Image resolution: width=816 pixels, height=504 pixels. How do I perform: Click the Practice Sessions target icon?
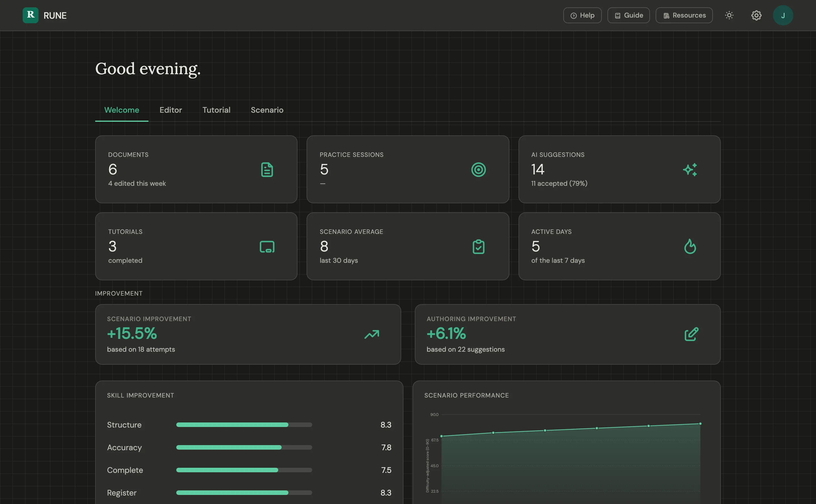point(478,170)
